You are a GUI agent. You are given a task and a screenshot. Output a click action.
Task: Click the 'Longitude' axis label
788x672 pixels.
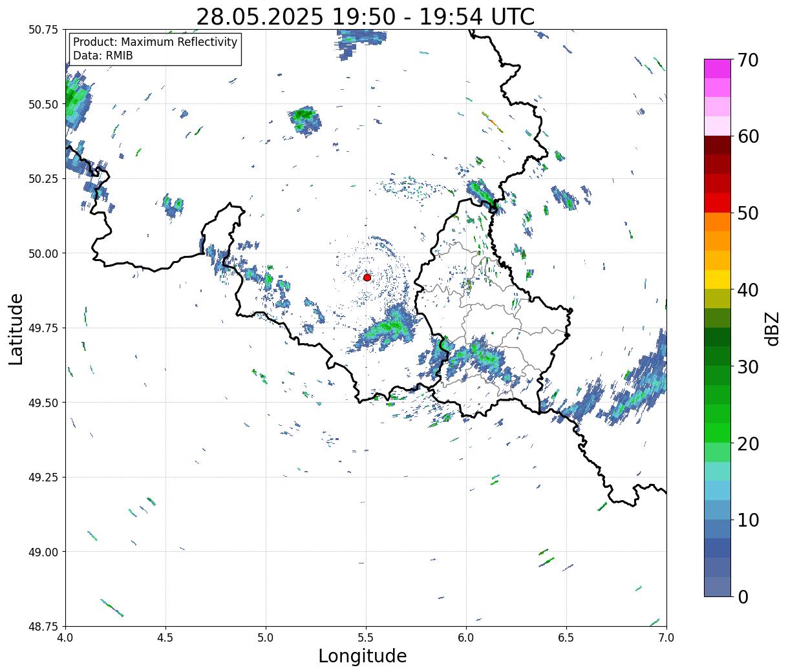tap(363, 656)
